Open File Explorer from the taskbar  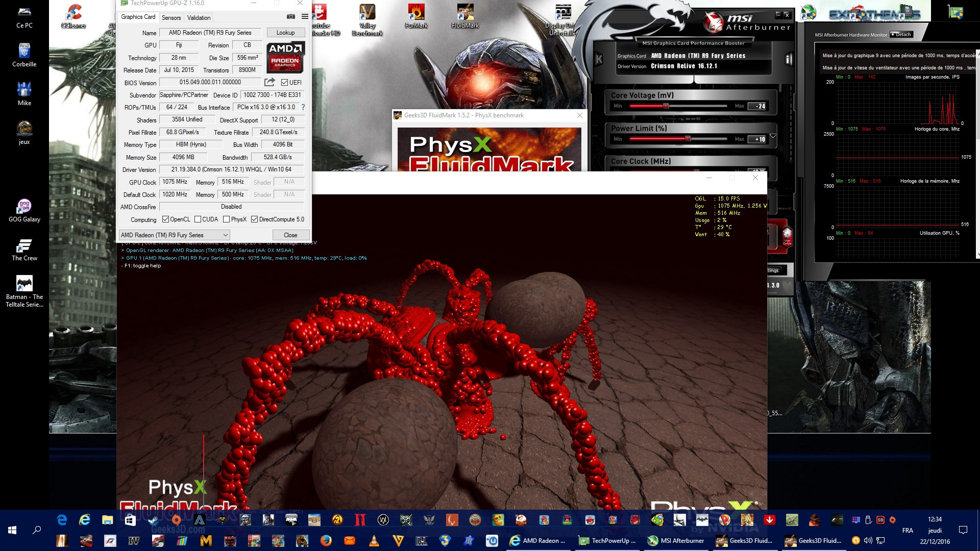coord(107,520)
